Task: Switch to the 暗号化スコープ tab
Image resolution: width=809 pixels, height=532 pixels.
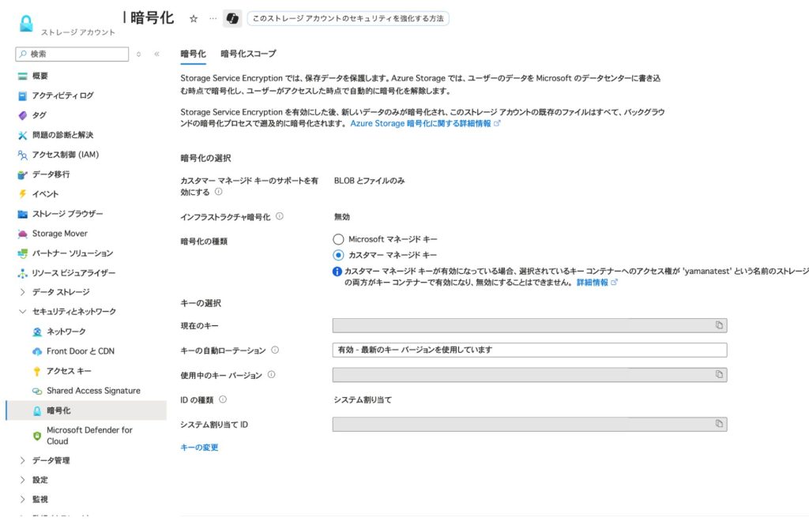Action: (x=248, y=54)
